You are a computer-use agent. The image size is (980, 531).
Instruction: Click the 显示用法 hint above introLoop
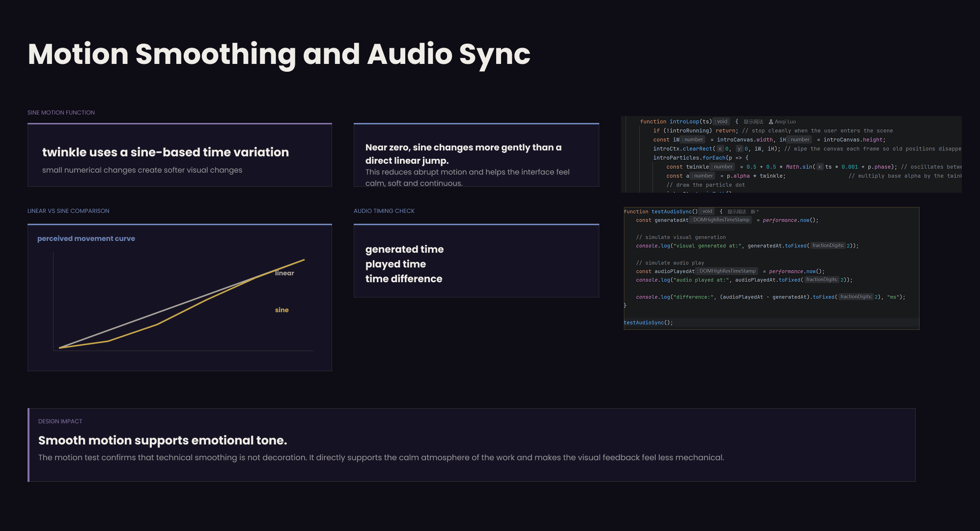click(753, 122)
